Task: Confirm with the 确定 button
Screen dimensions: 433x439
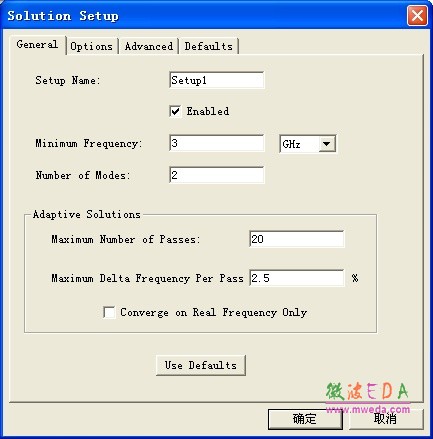Action: pos(305,419)
